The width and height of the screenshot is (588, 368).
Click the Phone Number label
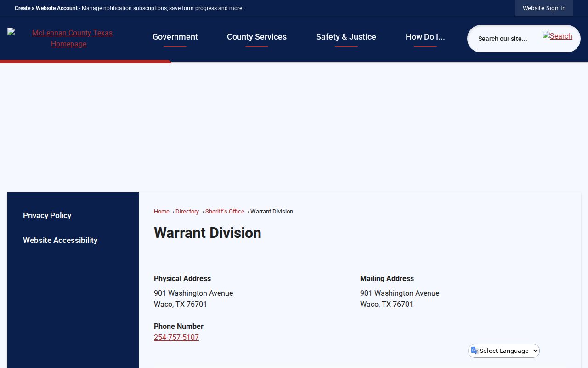coord(179,326)
